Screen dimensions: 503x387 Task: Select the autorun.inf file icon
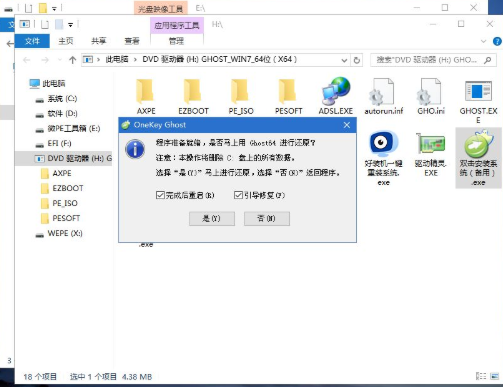point(383,91)
